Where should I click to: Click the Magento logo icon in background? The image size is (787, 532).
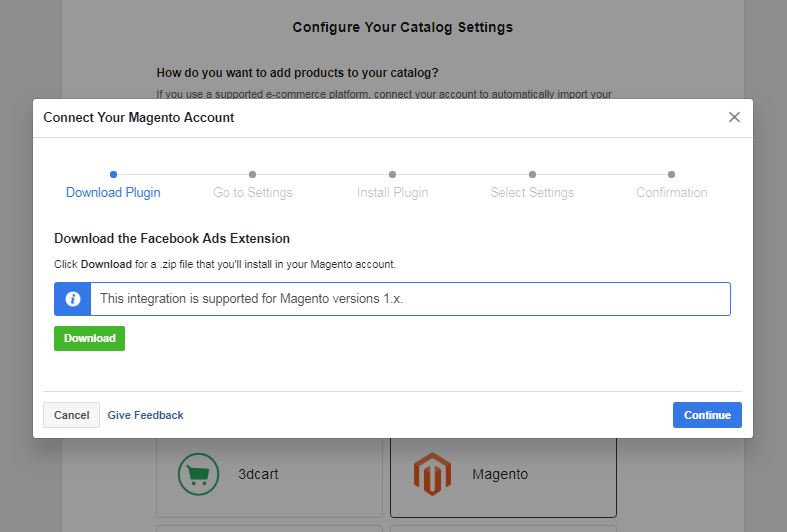432,474
